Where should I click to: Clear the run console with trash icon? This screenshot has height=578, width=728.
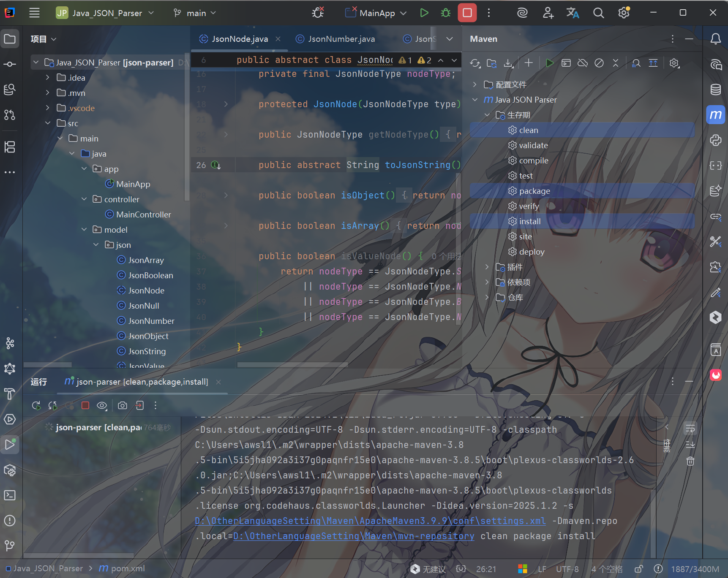pyautogui.click(x=690, y=461)
